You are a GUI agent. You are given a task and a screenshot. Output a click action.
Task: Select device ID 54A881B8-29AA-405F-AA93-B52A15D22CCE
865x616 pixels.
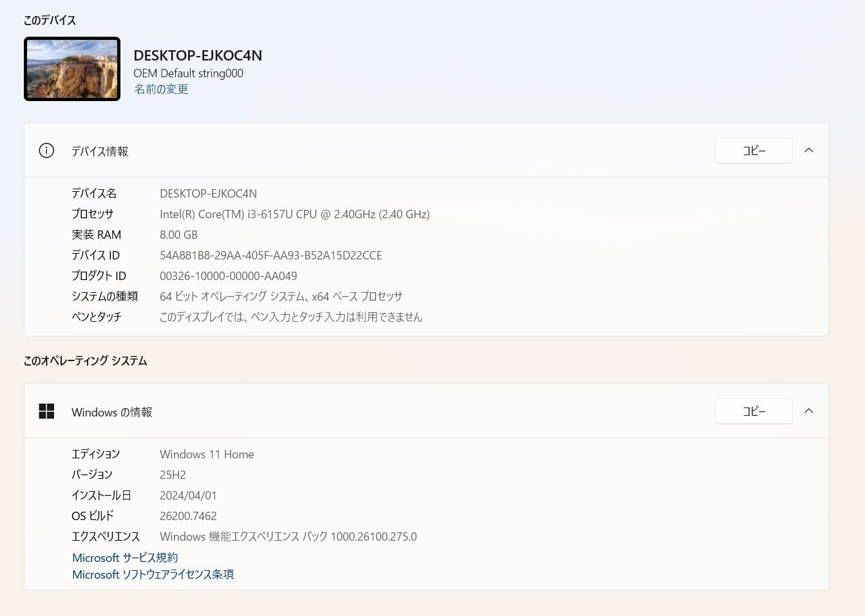[271, 256]
